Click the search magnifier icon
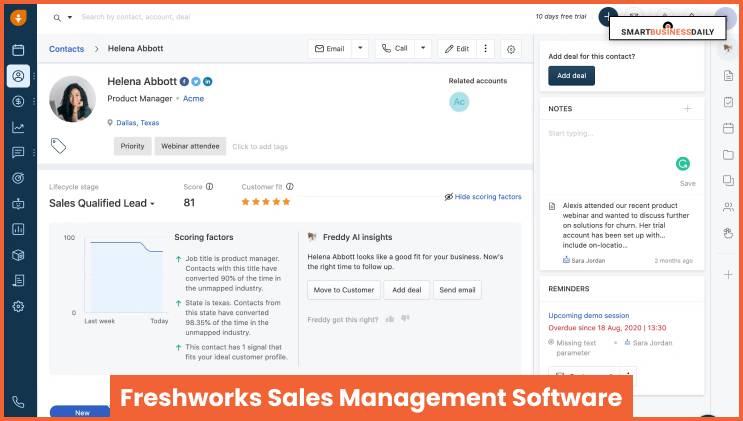Screen dimensions: 743x421 (x=57, y=18)
